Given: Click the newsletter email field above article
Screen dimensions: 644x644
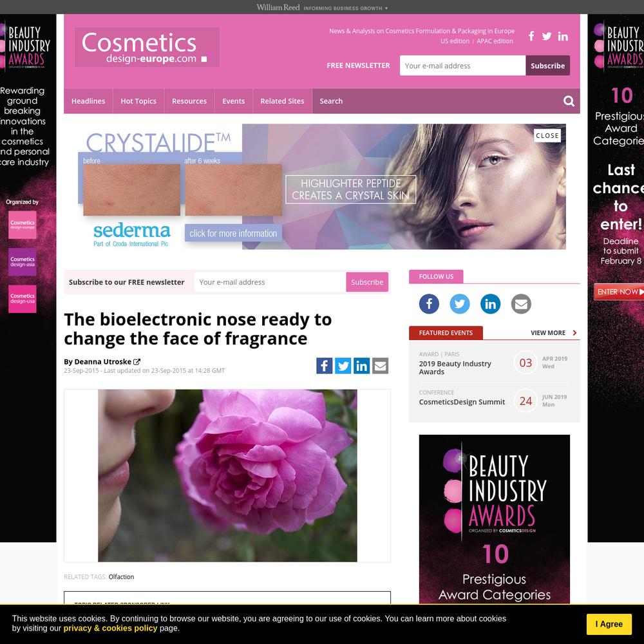Looking at the screenshot, I should [x=270, y=282].
